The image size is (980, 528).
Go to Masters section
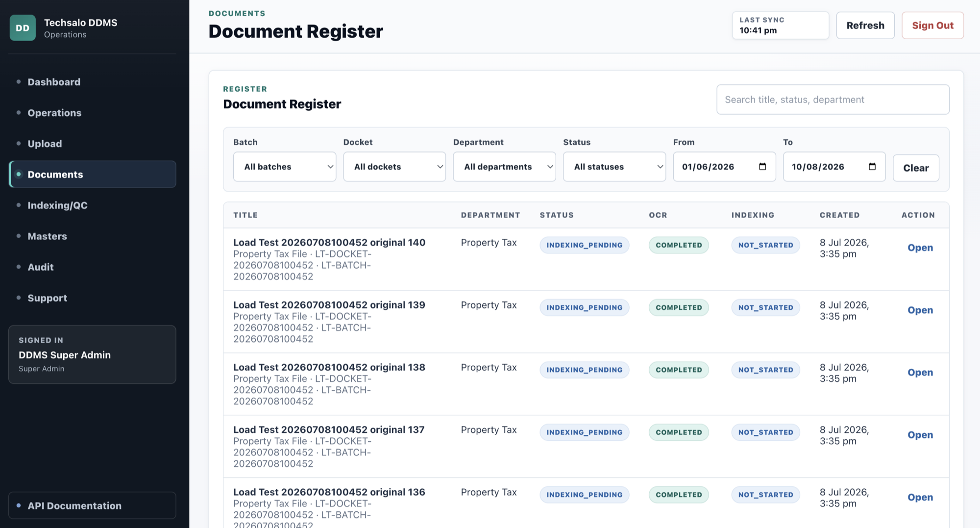(x=92, y=236)
